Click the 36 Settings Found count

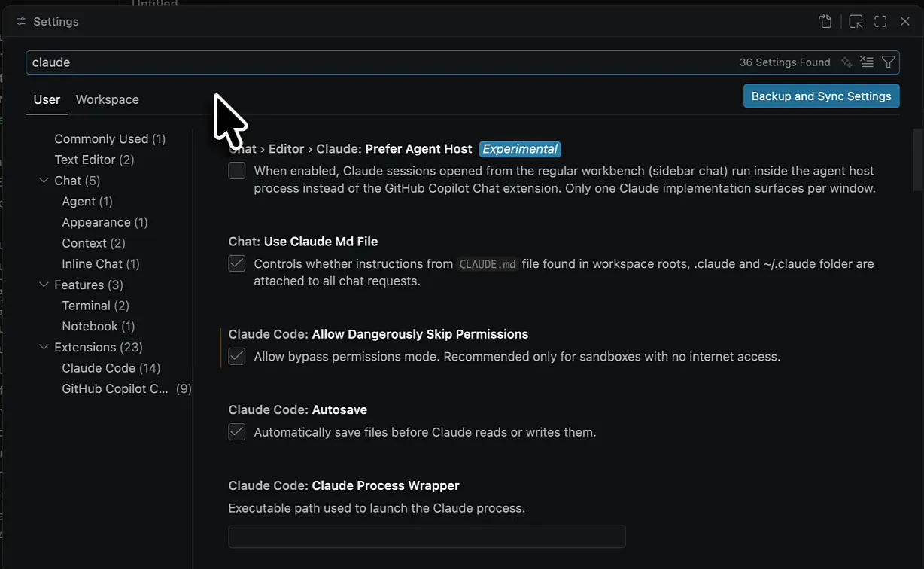785,62
